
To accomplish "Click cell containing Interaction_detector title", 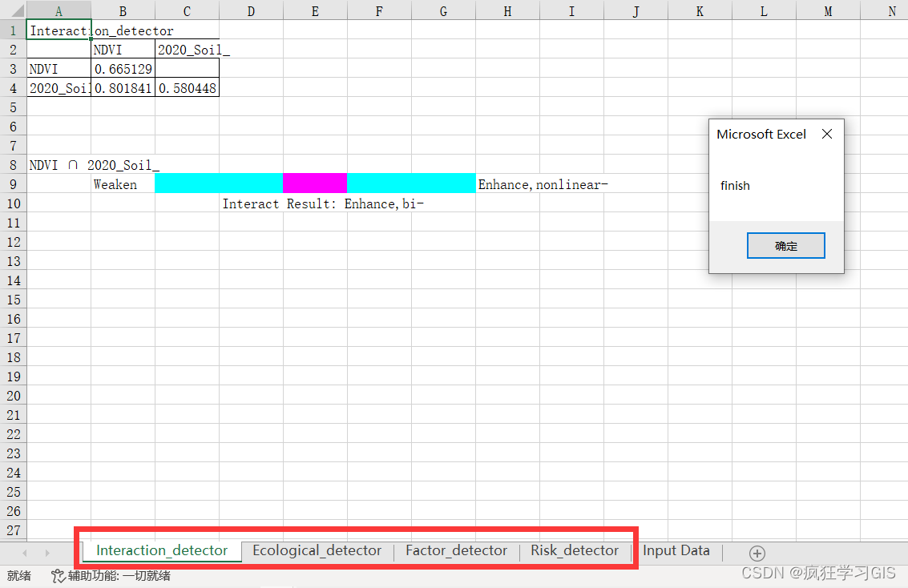I will 59,30.
